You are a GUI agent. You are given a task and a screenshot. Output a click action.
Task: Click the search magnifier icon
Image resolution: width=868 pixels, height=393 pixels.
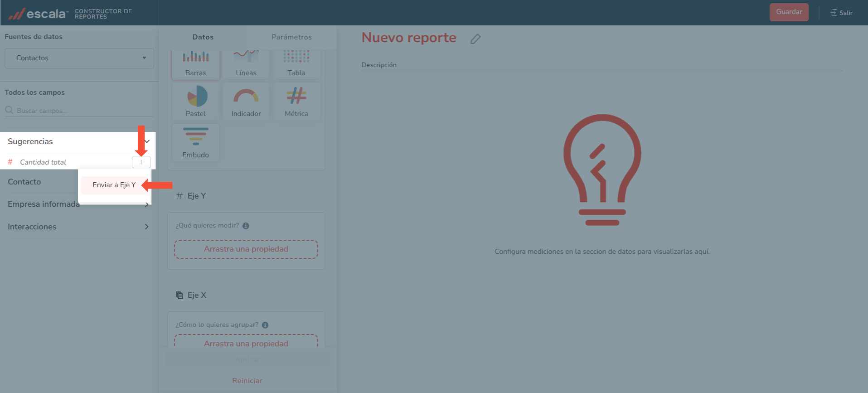point(9,110)
